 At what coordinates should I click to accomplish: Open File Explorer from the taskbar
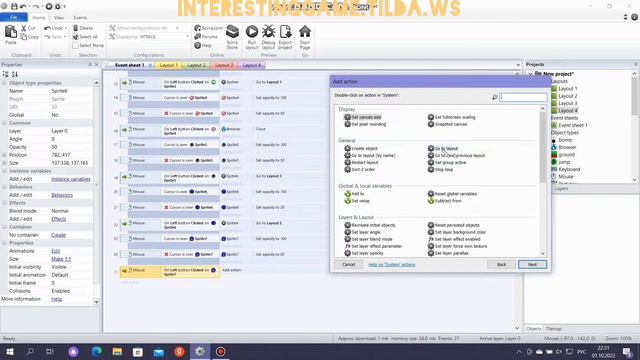[117, 351]
